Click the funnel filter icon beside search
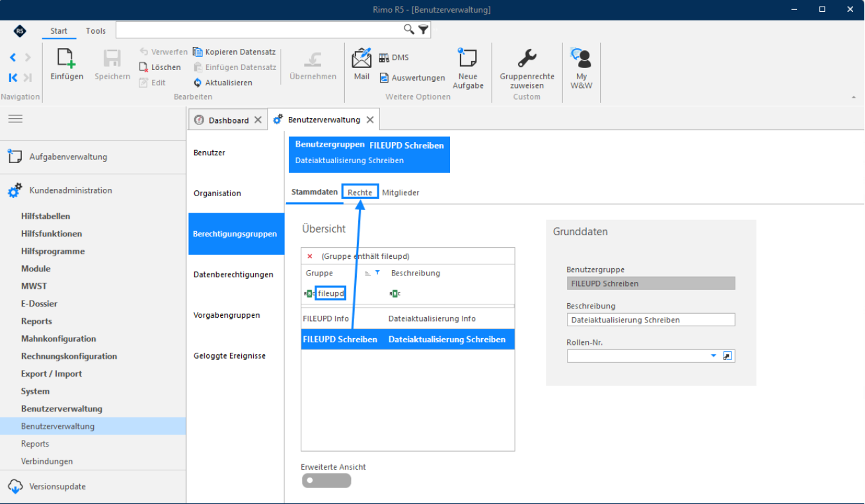This screenshot has height=504, width=865. (423, 30)
